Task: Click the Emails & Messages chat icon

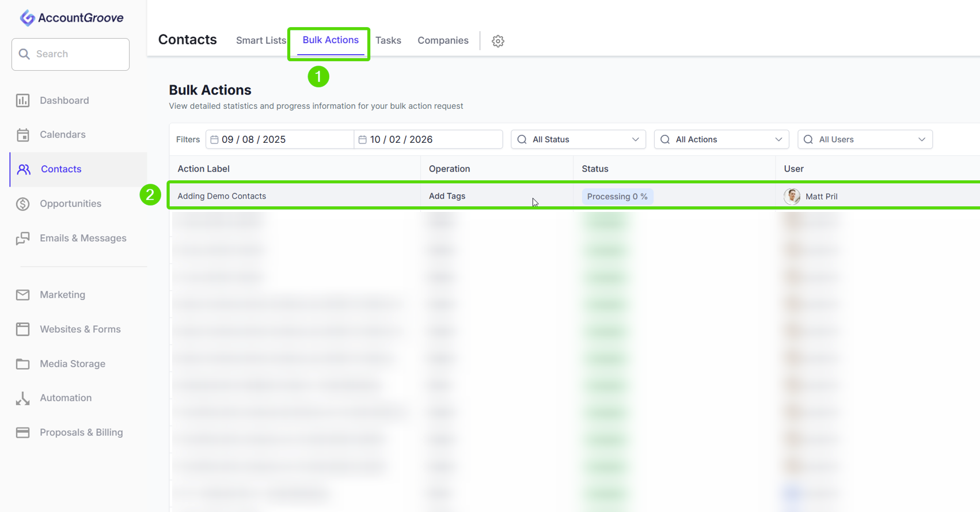Action: point(22,238)
